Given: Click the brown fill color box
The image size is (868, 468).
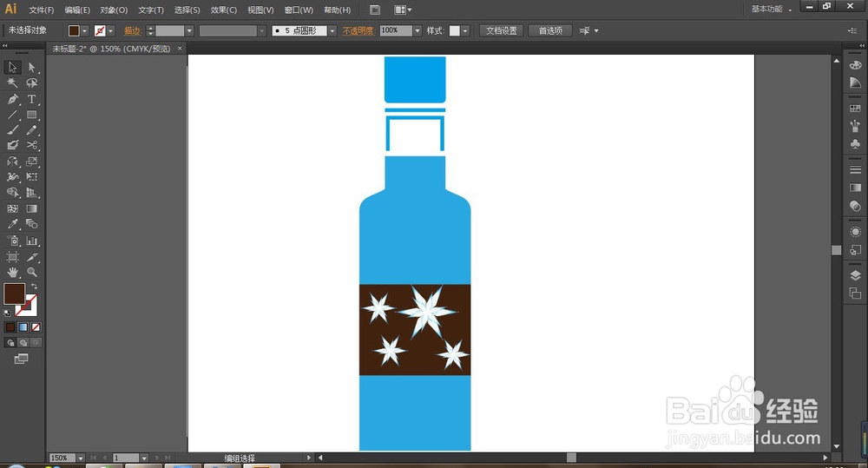Looking at the screenshot, I should [x=14, y=293].
